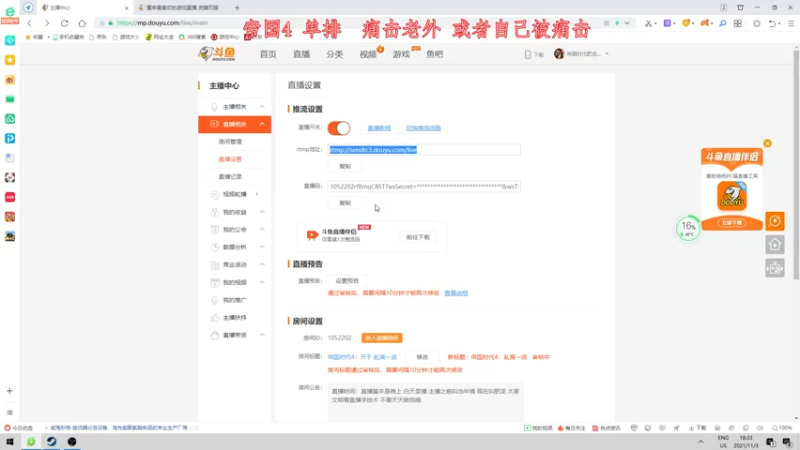
Task: Click the rtmp address input field
Action: [424, 149]
